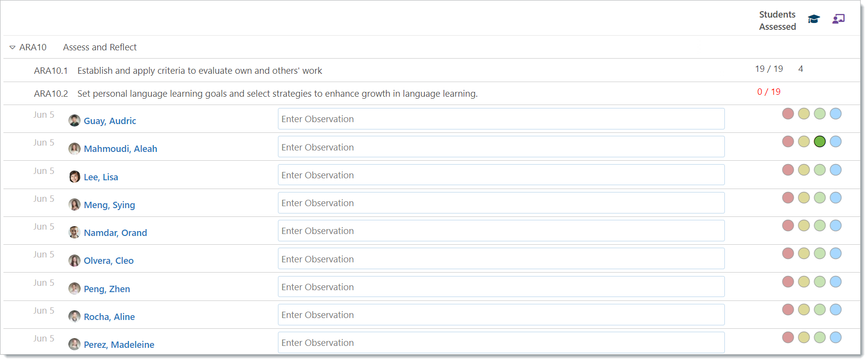Click Madeleine Perez's profile avatar

click(x=74, y=344)
